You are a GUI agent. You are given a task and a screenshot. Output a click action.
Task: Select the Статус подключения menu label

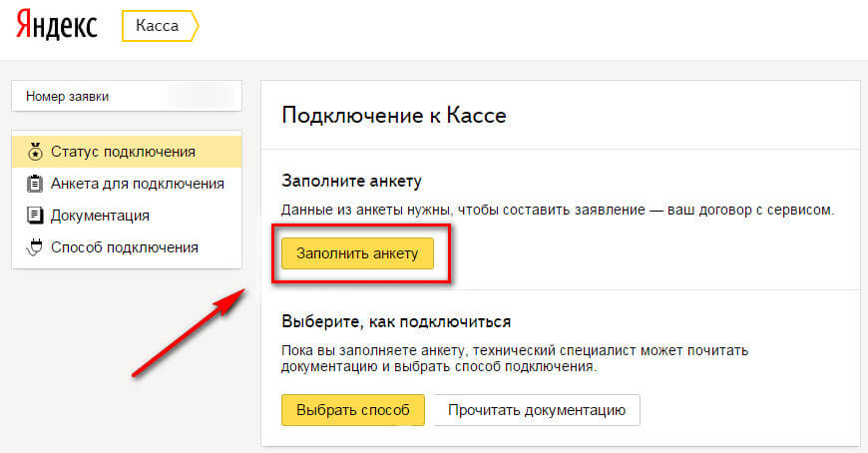click(123, 152)
